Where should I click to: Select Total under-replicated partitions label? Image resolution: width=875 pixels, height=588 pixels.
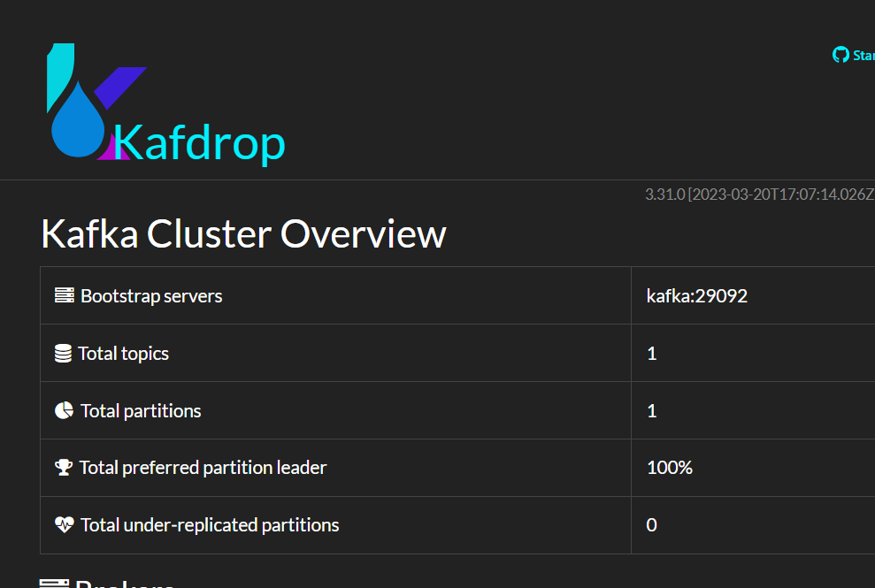pyautogui.click(x=210, y=525)
